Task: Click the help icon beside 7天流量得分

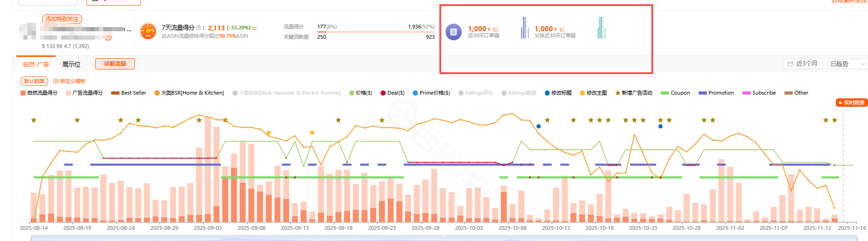Action: coord(198,28)
